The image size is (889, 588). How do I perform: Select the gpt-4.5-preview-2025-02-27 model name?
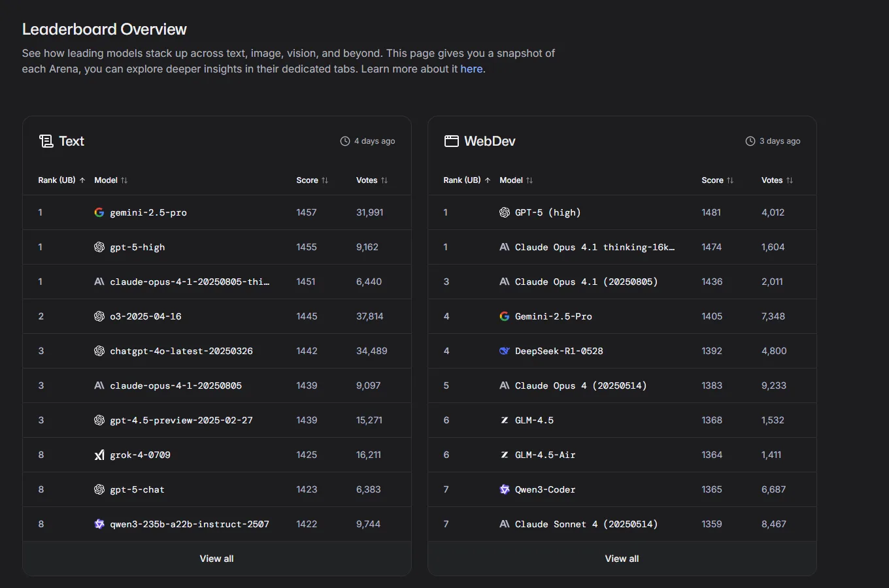coord(181,420)
